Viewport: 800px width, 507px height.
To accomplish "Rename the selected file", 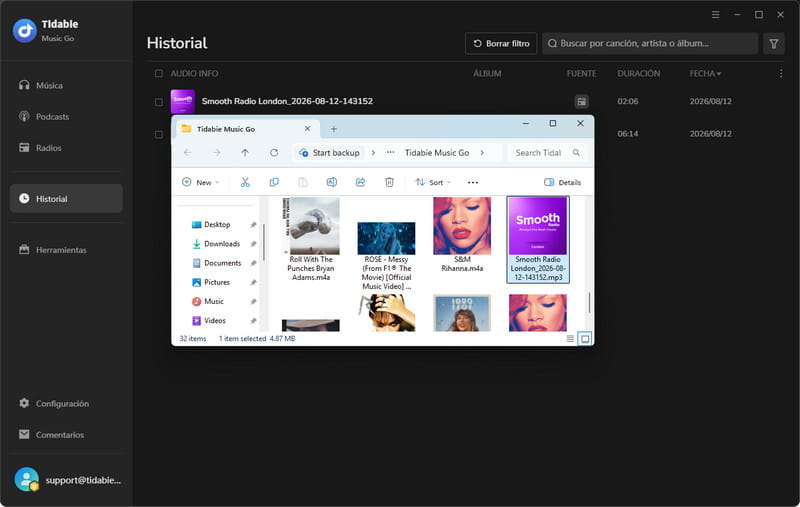I will click(x=332, y=182).
